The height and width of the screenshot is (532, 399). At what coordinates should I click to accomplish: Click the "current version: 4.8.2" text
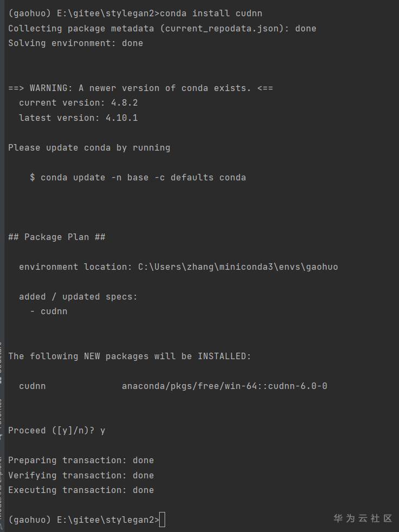coord(74,102)
